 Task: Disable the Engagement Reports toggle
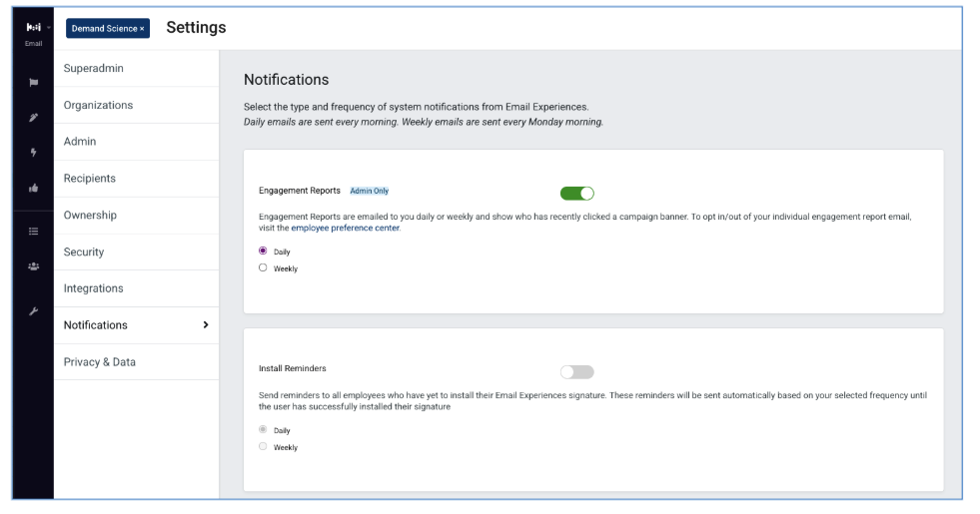tap(576, 194)
